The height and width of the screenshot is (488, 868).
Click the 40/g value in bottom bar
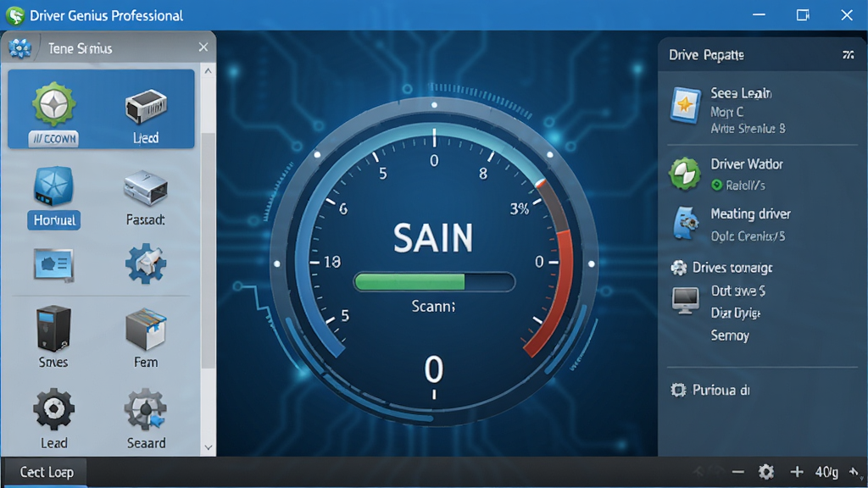tap(826, 472)
